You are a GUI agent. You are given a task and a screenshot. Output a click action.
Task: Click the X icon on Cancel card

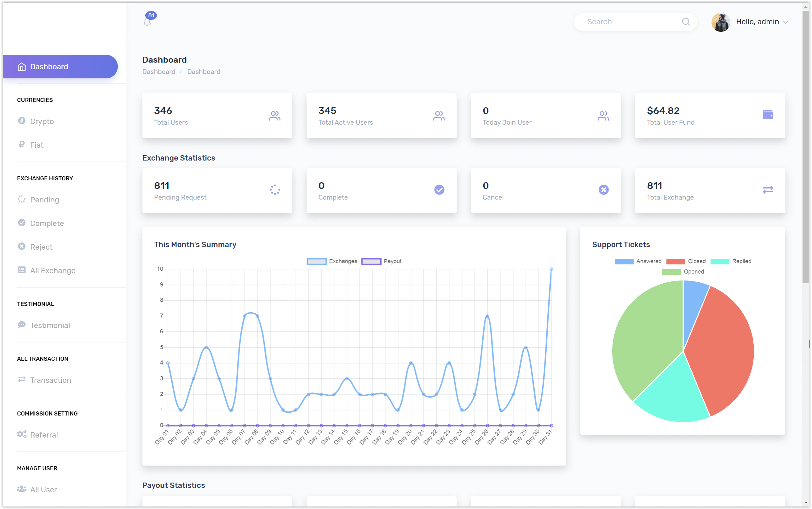point(603,190)
